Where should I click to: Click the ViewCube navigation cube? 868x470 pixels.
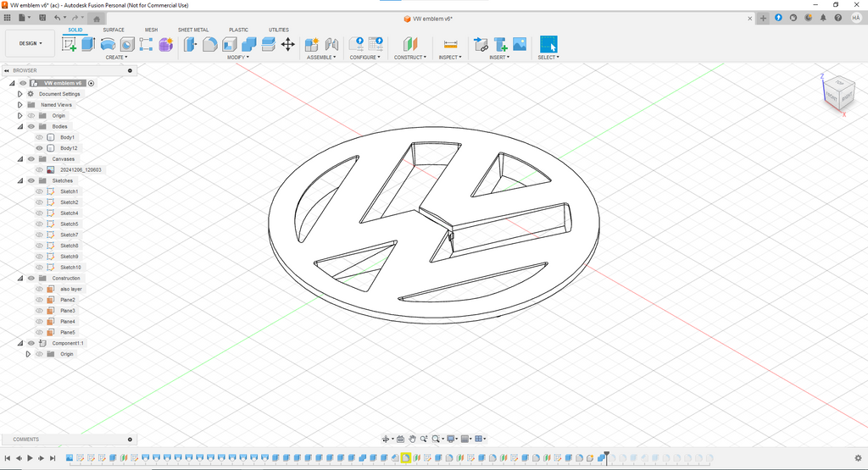(x=839, y=95)
